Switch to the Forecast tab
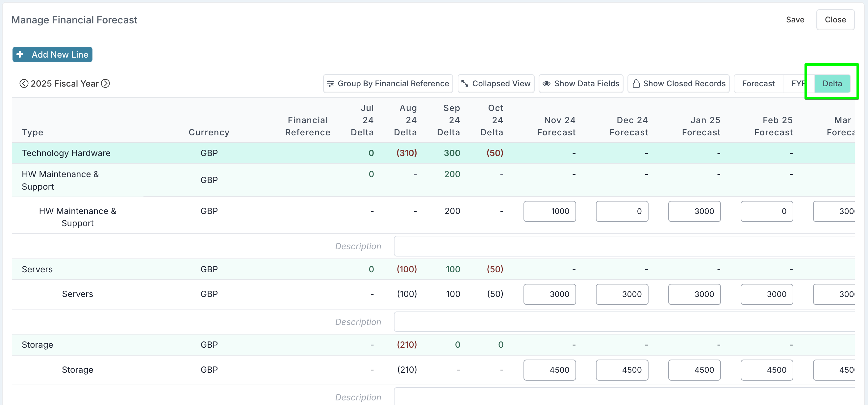Image resolution: width=868 pixels, height=405 pixels. (x=758, y=84)
